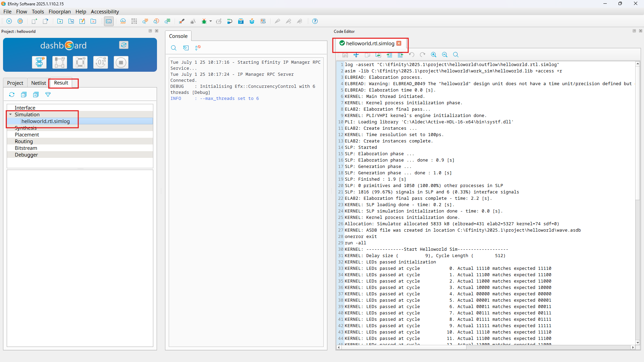Switch to the Netlist tab
This screenshot has width=644, height=362.
click(39, 83)
